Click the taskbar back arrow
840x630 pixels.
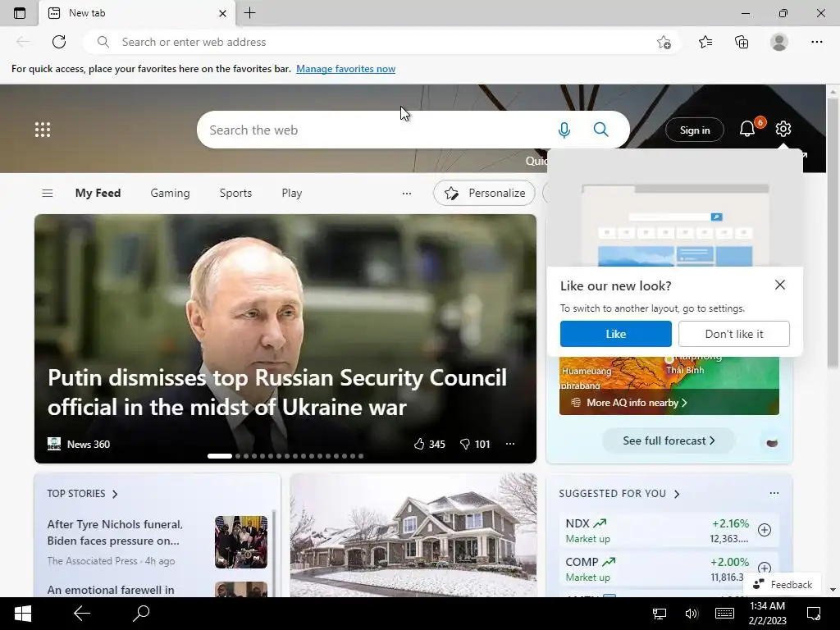(82, 614)
